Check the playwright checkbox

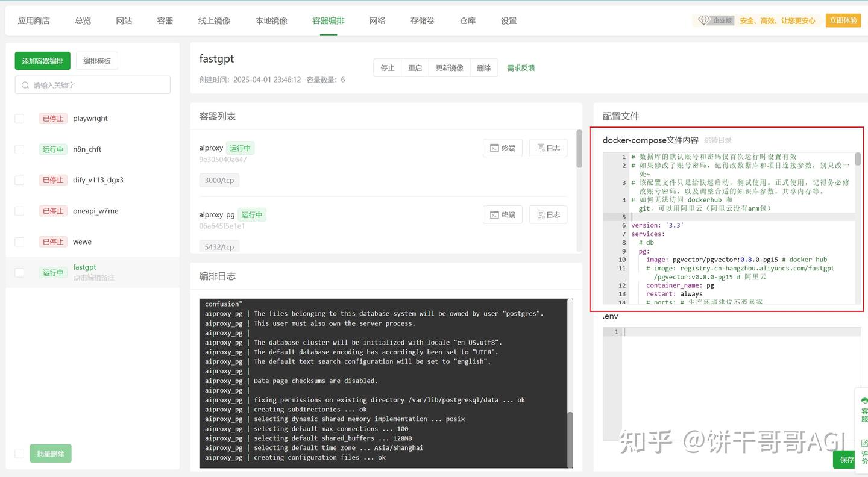point(19,118)
